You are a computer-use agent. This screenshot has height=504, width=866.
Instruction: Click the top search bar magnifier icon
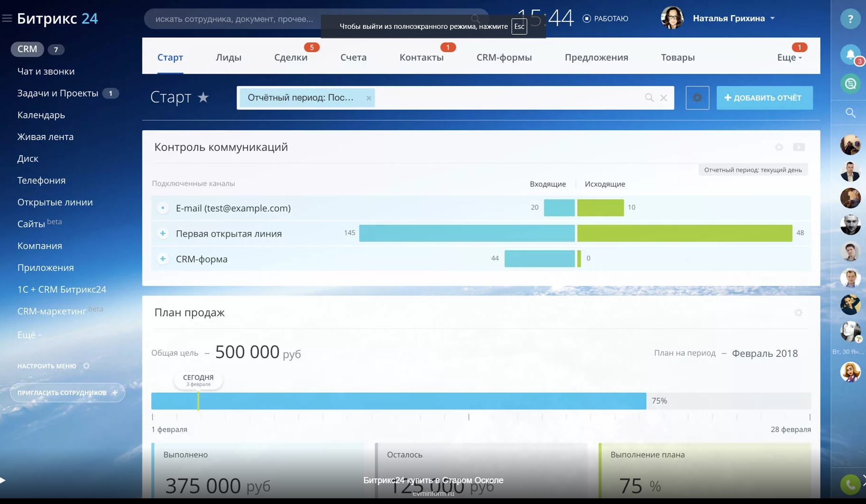point(475,19)
